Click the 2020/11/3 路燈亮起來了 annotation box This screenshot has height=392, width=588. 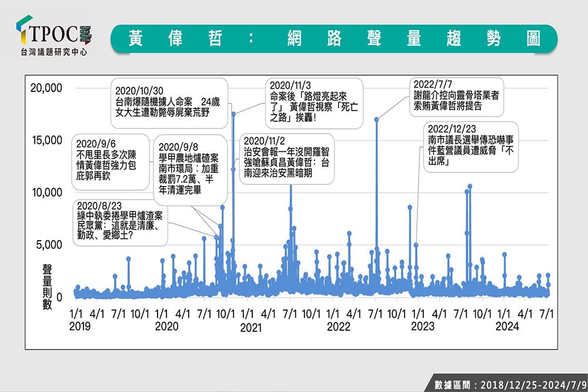(315, 101)
